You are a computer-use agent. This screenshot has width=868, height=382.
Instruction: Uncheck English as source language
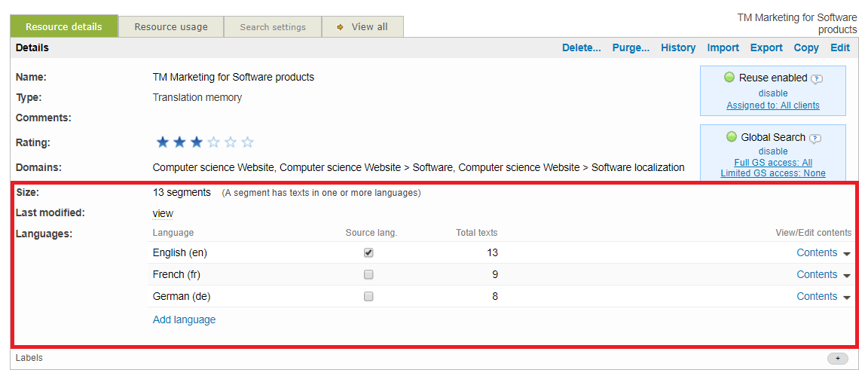click(368, 253)
